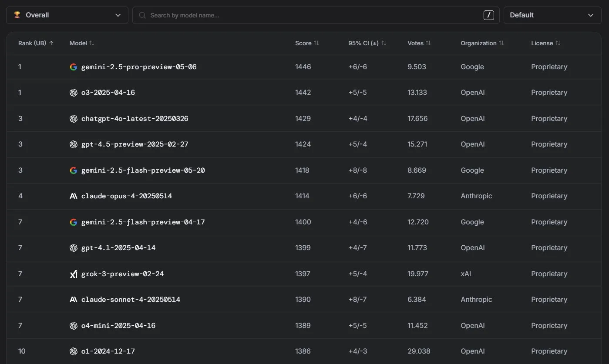Sort by the Model column header
This screenshot has height=364, width=609.
[x=82, y=43]
